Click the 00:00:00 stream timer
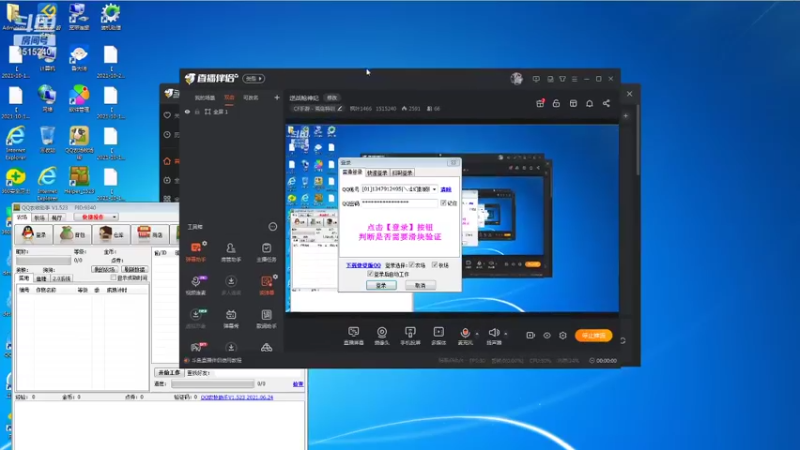The width and height of the screenshot is (800, 450). pyautogui.click(x=606, y=361)
